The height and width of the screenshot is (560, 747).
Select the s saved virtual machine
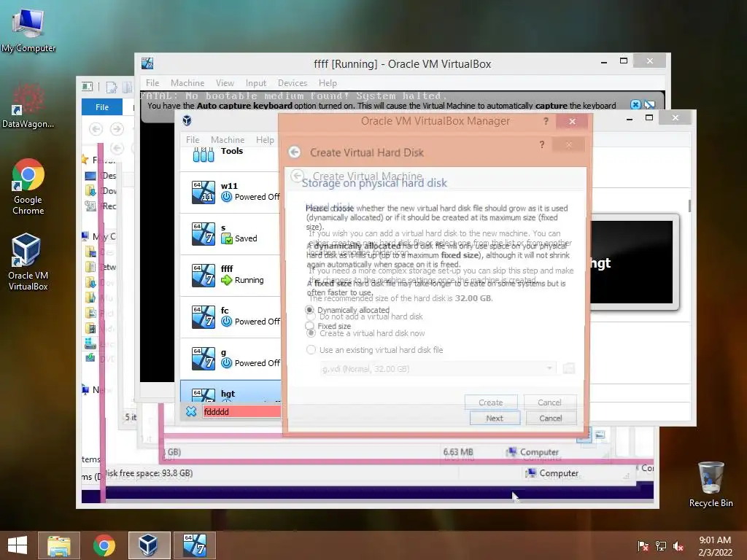coord(231,233)
